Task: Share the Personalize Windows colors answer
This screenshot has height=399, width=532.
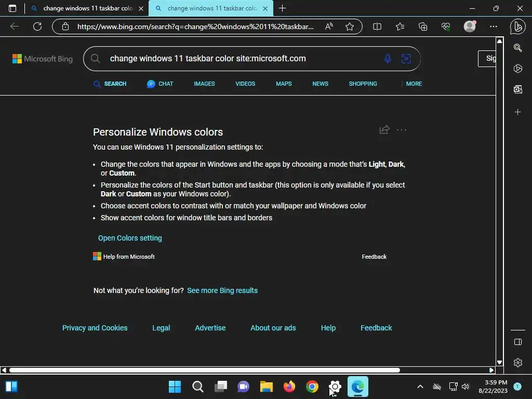Action: coord(384,129)
